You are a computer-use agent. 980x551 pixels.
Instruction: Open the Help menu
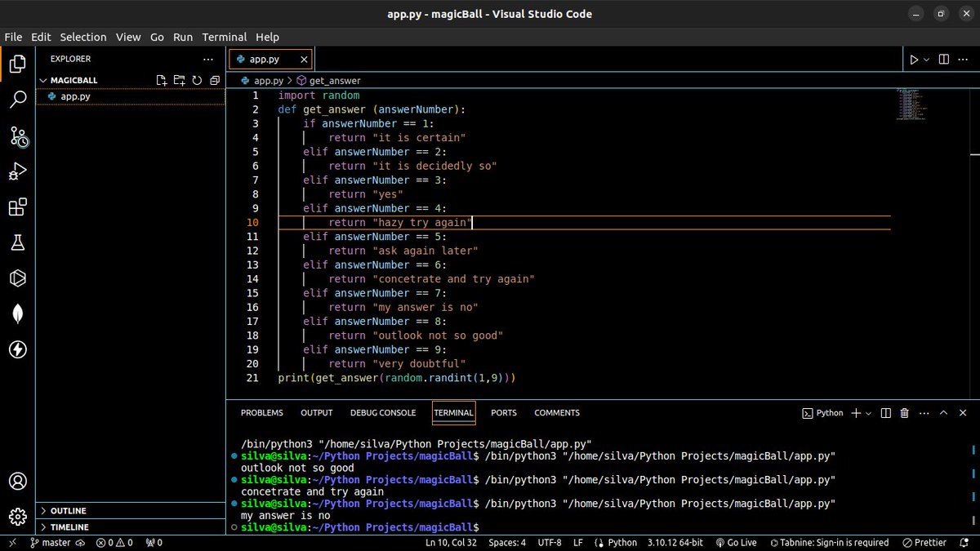tap(267, 37)
